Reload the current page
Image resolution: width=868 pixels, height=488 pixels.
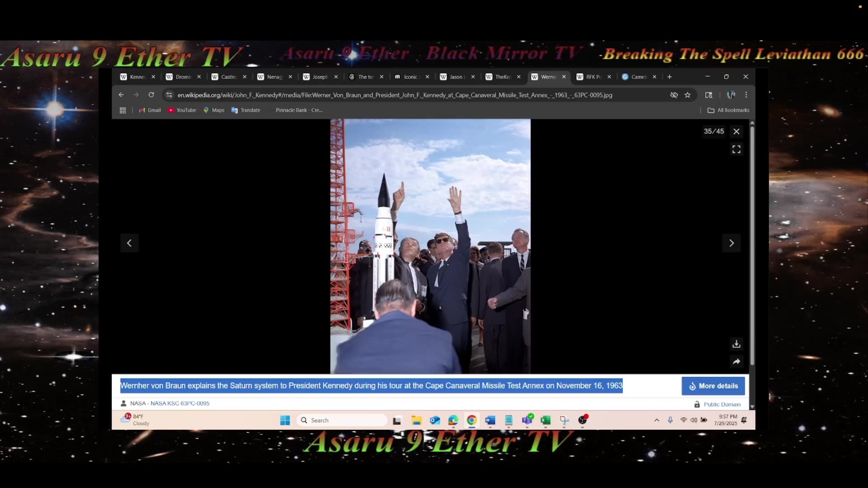[151, 95]
